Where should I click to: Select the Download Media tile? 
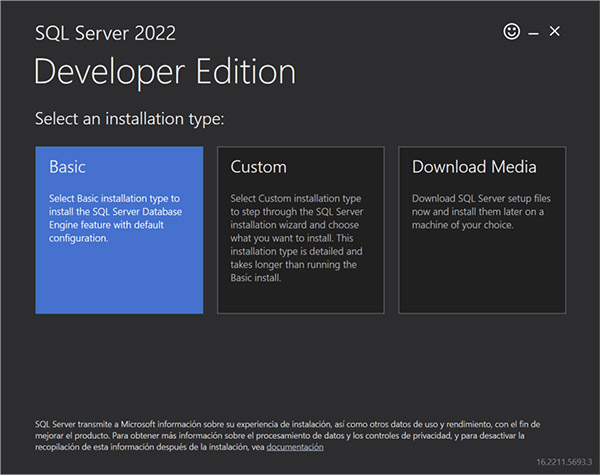482,230
